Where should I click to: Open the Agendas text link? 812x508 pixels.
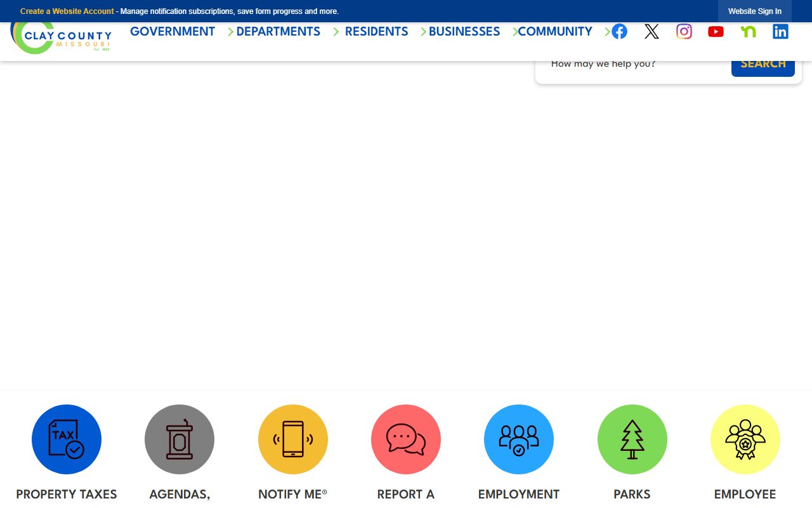pyautogui.click(x=180, y=494)
